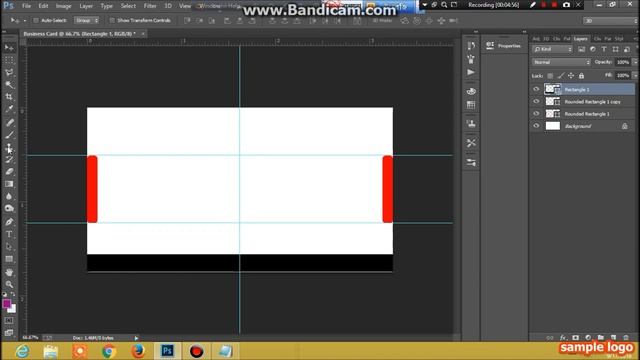The width and height of the screenshot is (640, 360).
Task: Select the Magic Wand tool
Action: pyautogui.click(x=9, y=84)
